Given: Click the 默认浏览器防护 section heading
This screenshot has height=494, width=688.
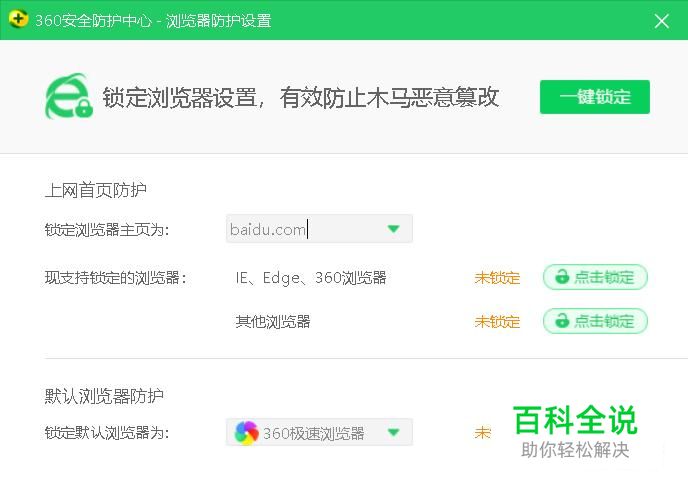Looking at the screenshot, I should tap(104, 396).
